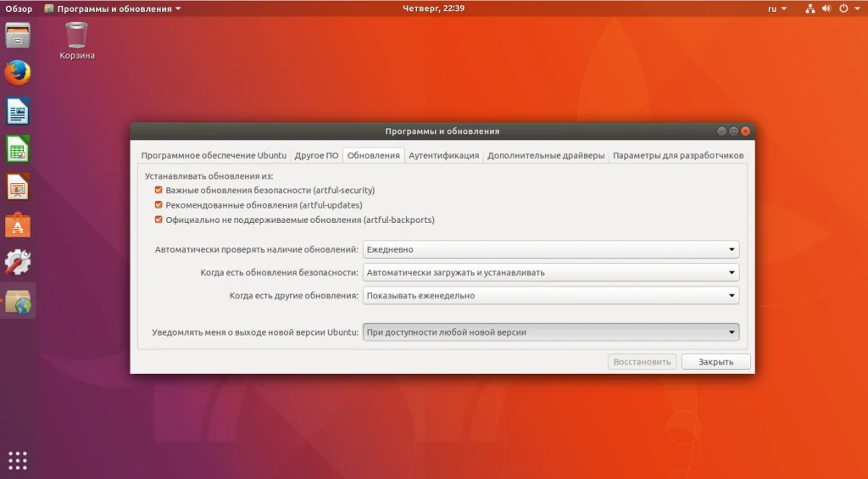
Task: Open the При доступности любой новой версии dropdown
Action: pos(551,332)
